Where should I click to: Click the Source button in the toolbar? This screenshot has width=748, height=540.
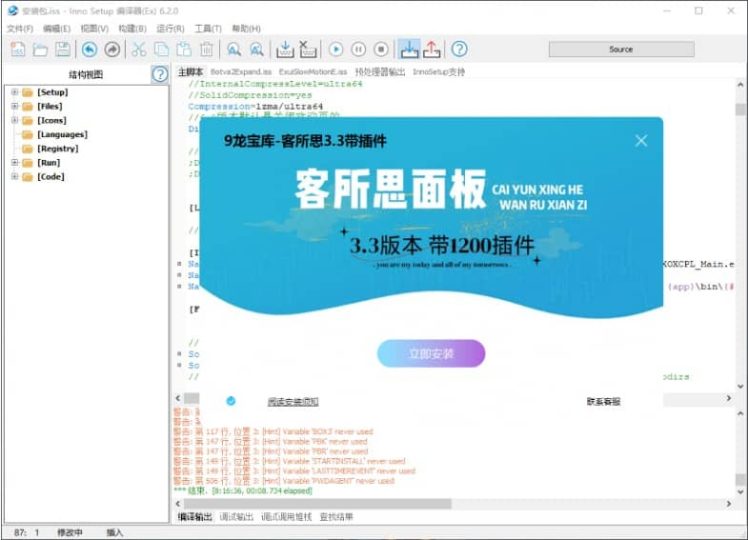pos(622,49)
